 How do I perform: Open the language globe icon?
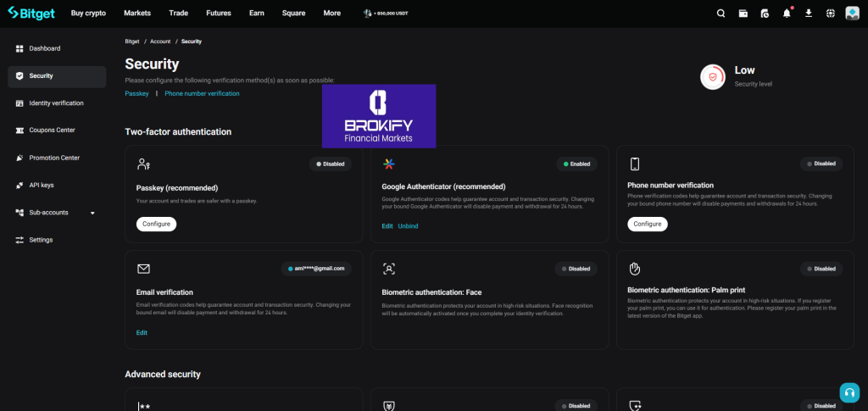[x=830, y=14]
